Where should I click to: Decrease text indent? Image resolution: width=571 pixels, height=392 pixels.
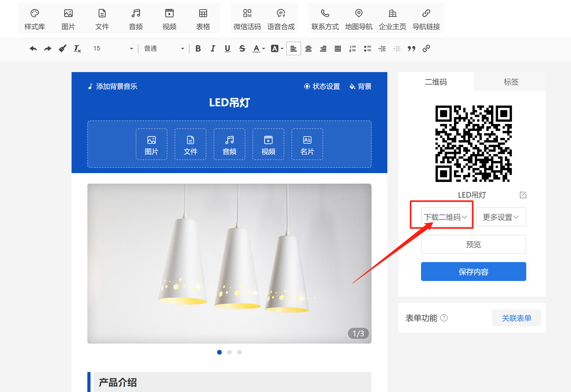tap(397, 48)
